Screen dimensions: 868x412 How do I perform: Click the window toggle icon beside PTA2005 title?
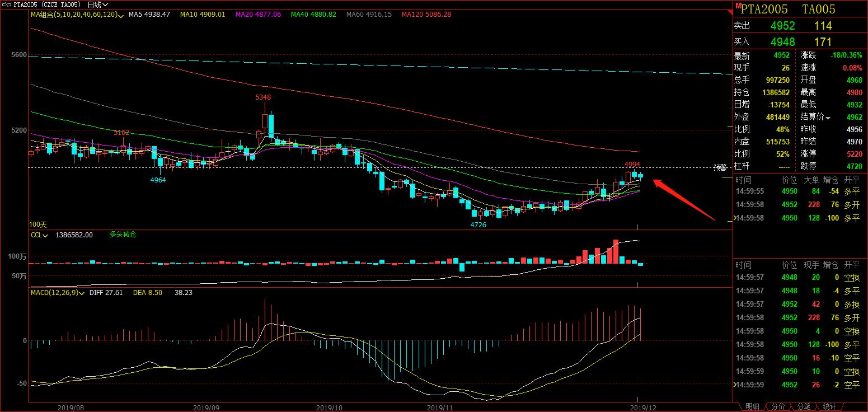(7, 4)
